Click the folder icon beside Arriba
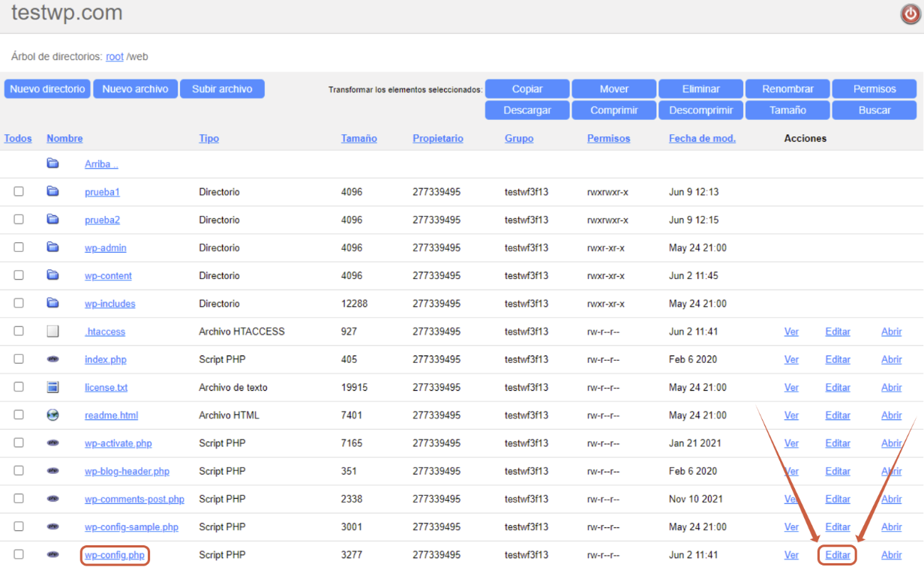 [52, 163]
